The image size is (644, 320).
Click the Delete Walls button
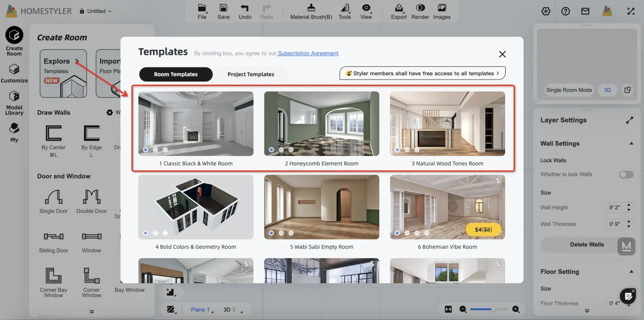[x=587, y=245]
